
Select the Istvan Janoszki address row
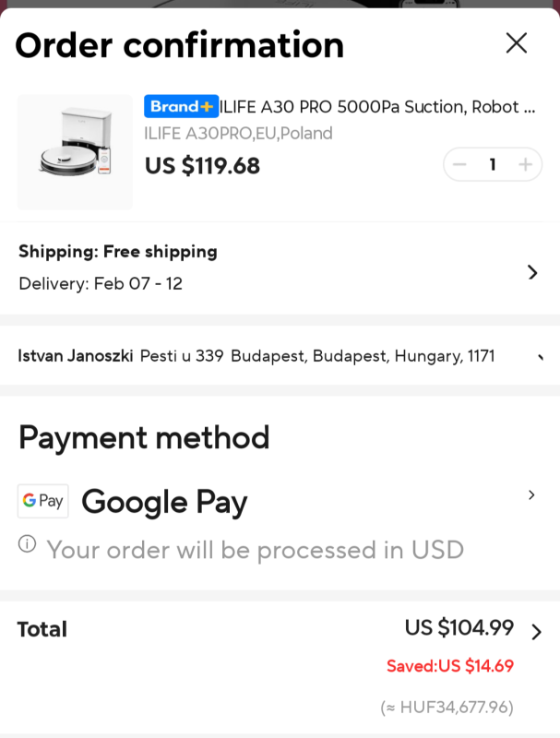256,356
